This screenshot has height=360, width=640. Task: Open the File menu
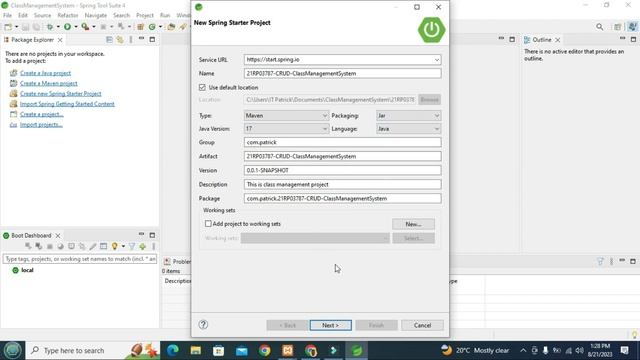point(7,15)
